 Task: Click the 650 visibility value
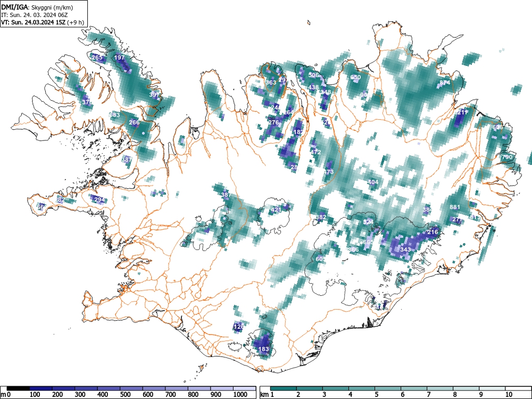(x=355, y=77)
